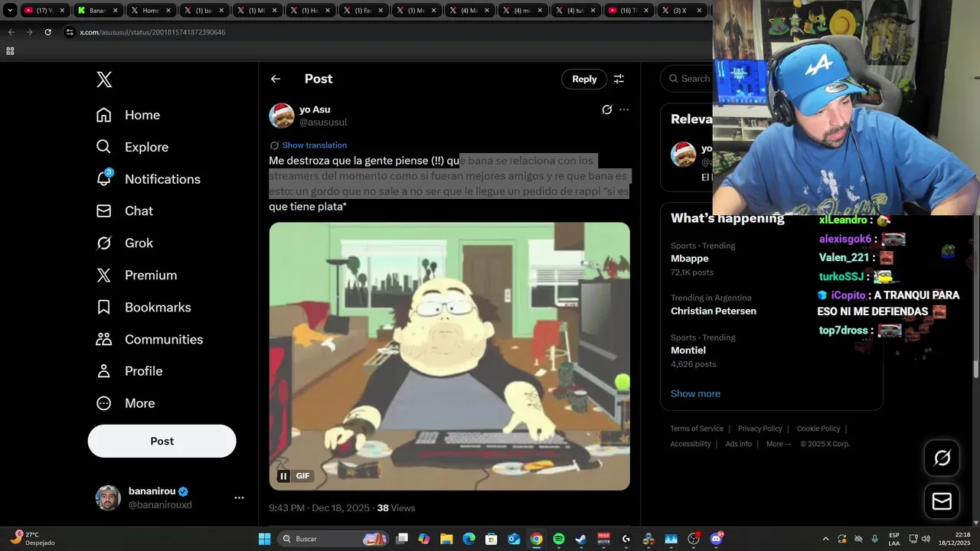The width and height of the screenshot is (980, 551).
Task: Pause the GIF playback
Action: pyautogui.click(x=283, y=476)
